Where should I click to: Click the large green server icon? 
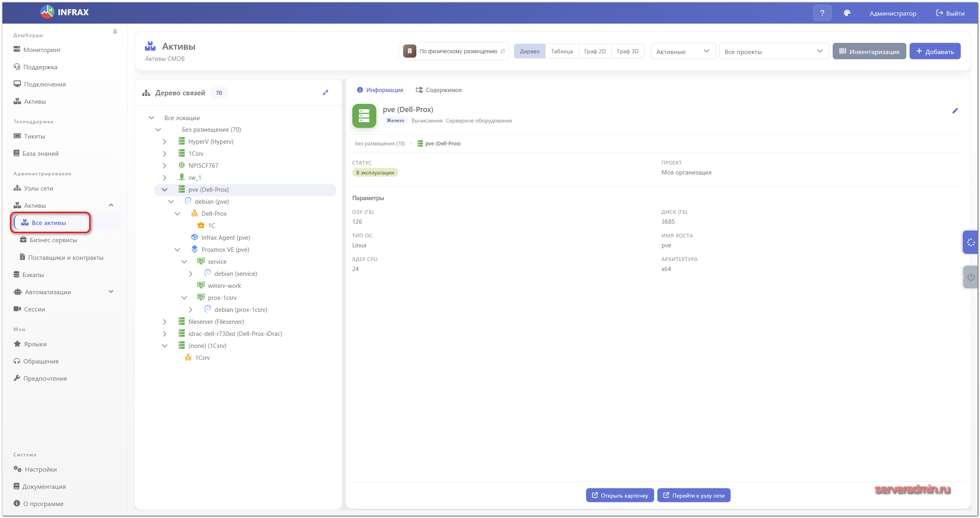point(364,116)
